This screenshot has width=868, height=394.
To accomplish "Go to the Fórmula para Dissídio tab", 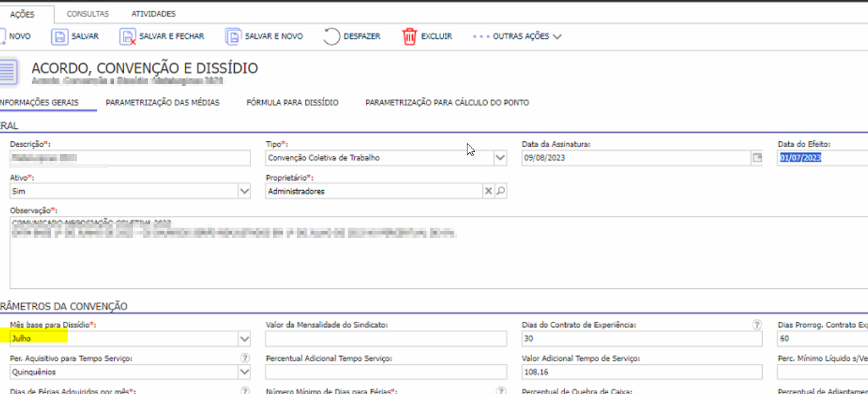I will 292,103.
